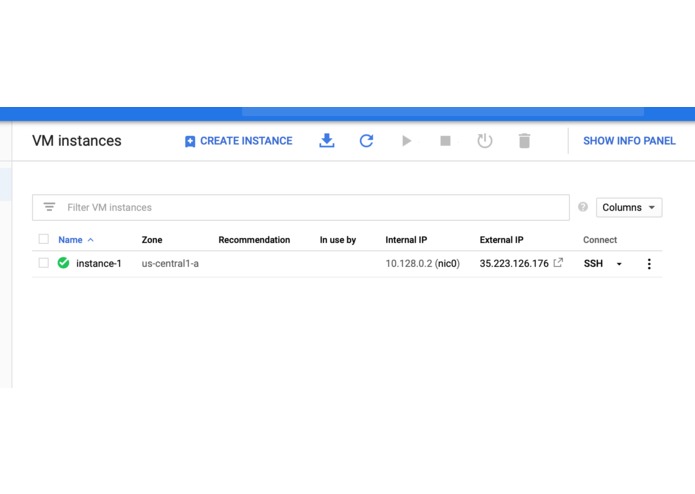Click the In use by header
Viewport: 695px width, 494px height.
tap(338, 240)
